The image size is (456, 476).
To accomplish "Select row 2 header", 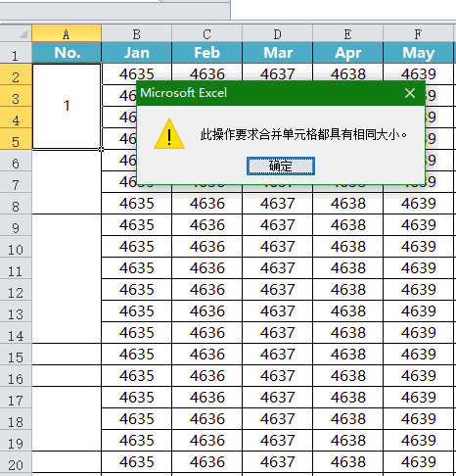I will [16, 75].
